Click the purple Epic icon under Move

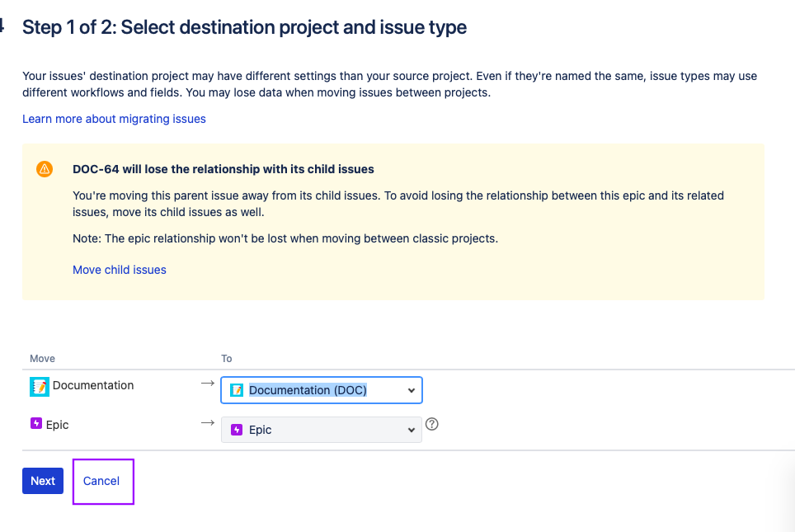[x=36, y=424]
